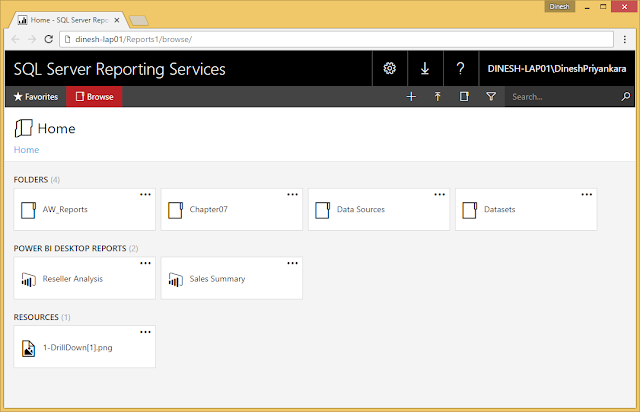Open ellipsis menu for Reseller Analysis
This screenshot has width=640, height=412.
tap(145, 263)
